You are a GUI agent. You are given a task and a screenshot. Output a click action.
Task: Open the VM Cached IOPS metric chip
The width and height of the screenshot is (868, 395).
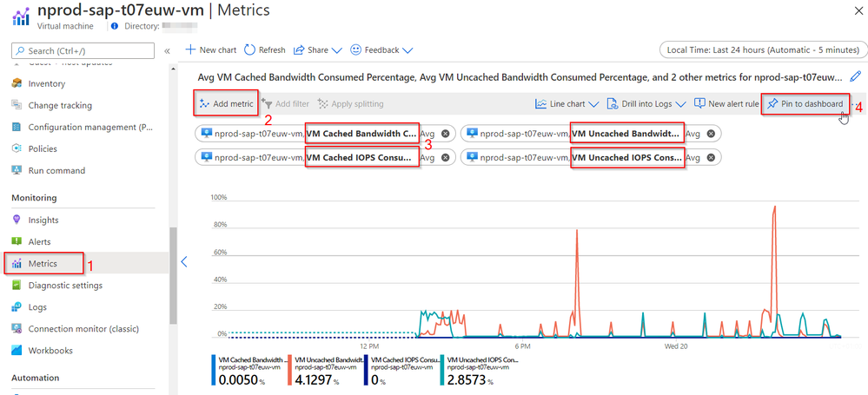[325, 158]
